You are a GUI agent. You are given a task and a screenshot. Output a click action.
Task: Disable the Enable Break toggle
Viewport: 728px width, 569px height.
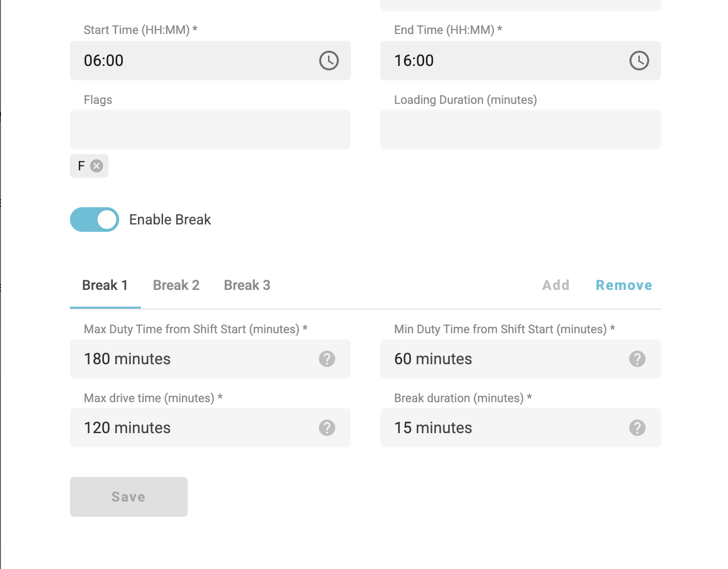coord(95,220)
